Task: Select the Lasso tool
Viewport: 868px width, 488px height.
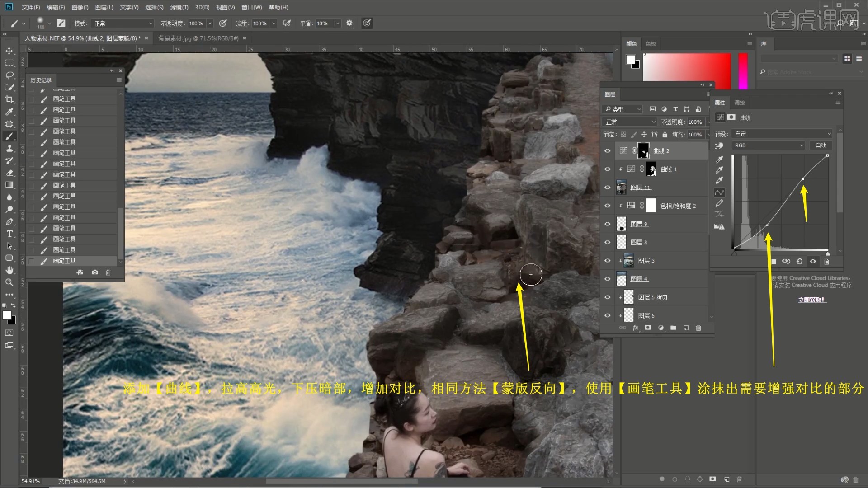Action: [x=9, y=75]
